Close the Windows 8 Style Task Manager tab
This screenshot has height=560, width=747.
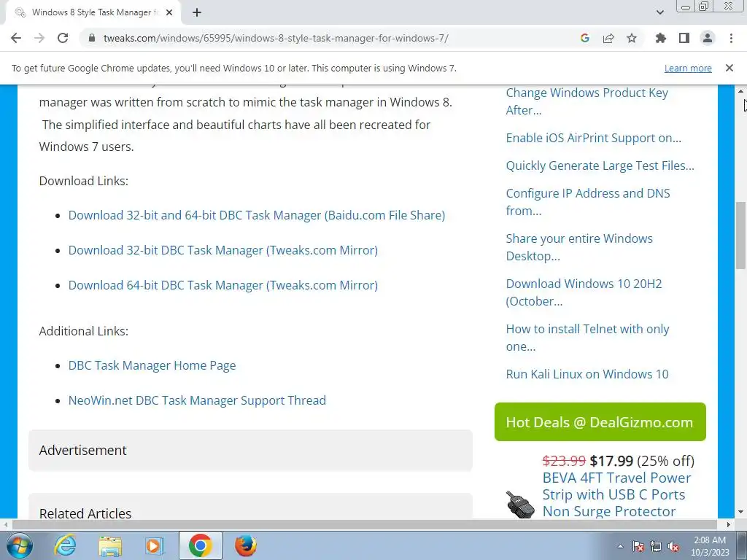[x=169, y=12]
